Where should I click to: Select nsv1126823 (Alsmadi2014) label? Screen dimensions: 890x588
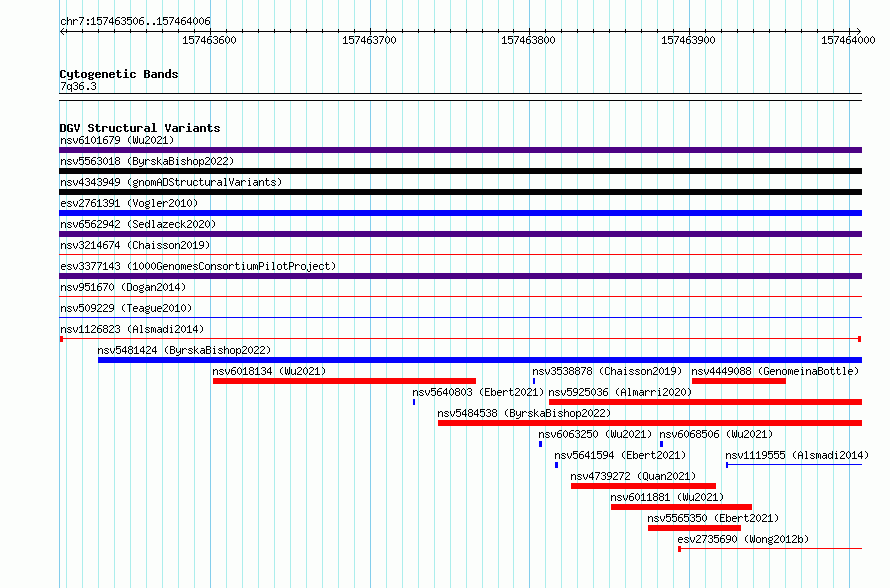132,329
